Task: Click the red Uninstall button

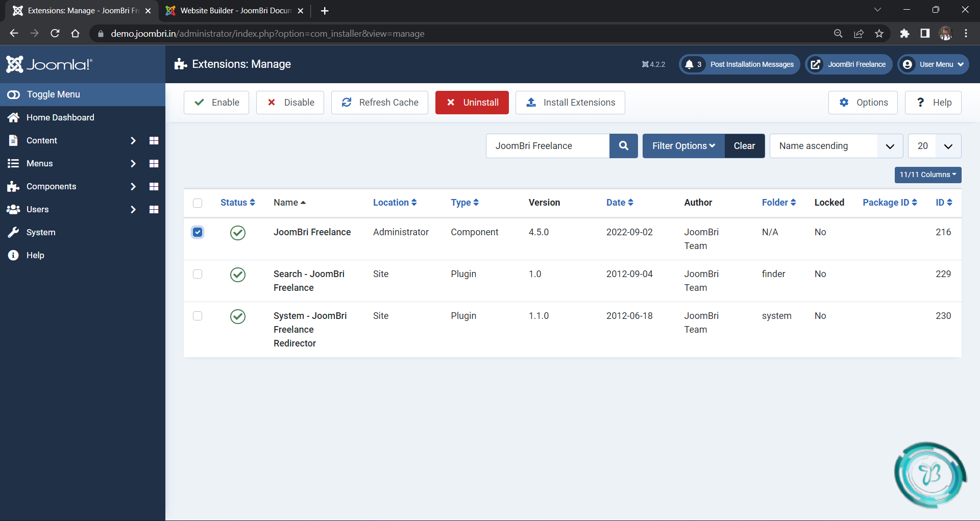Action: (x=472, y=103)
